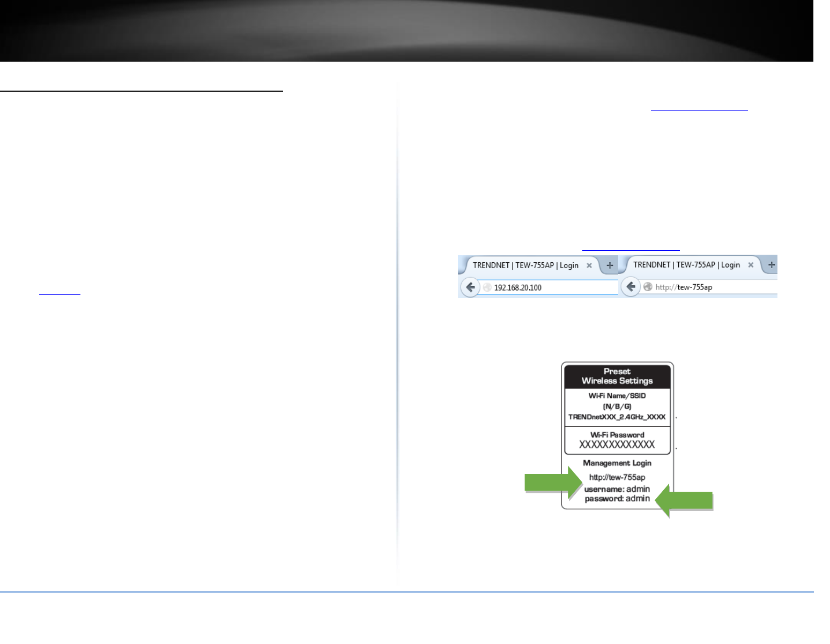
Task: Click the back arrow beside the 192.168.20.100 address
Action: pyautogui.click(x=470, y=287)
